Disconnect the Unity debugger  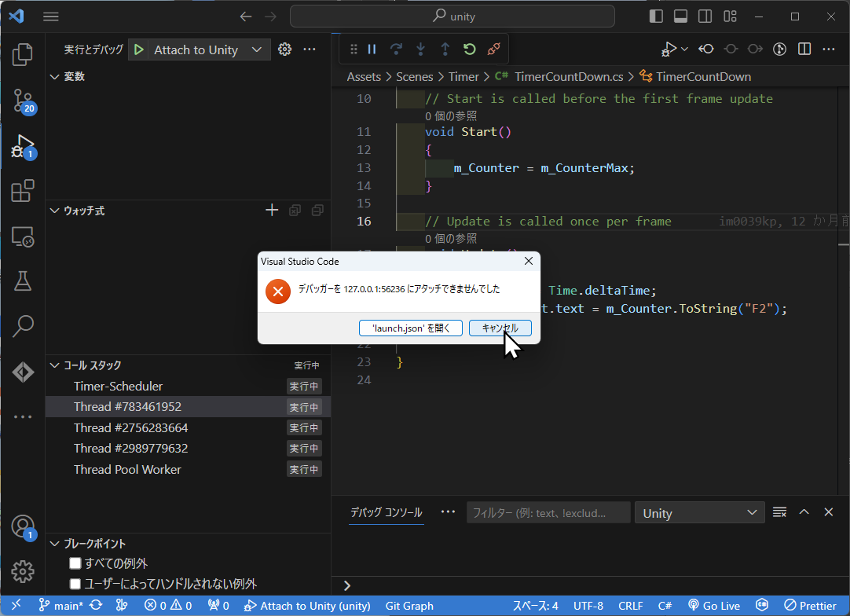point(493,48)
